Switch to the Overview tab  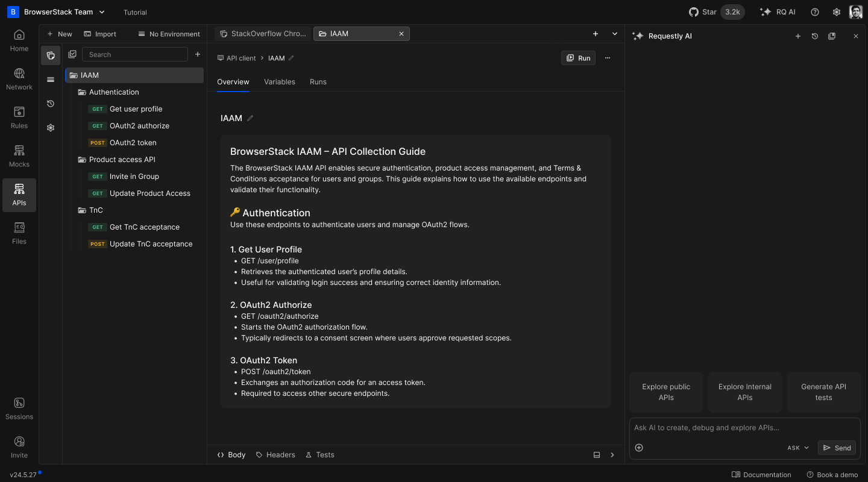coord(233,82)
